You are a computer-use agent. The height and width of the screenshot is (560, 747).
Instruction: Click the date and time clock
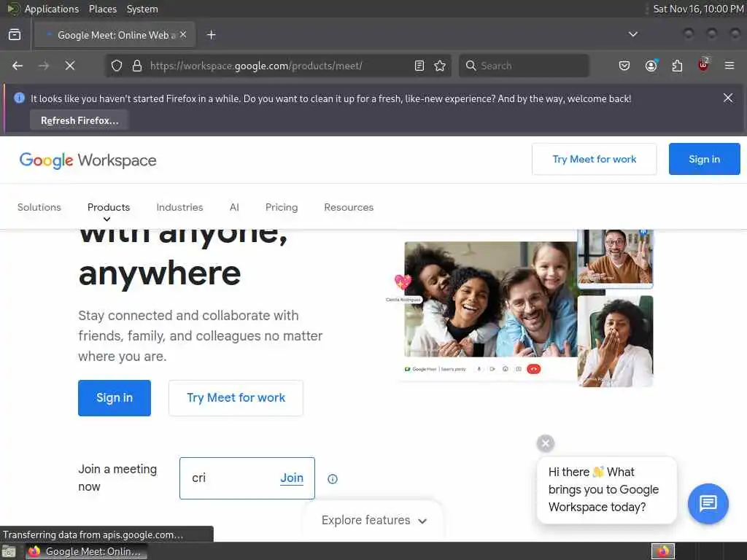click(x=698, y=9)
